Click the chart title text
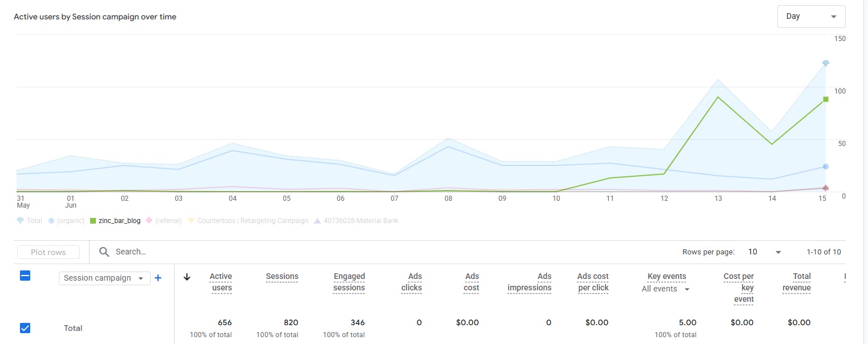868x344 pixels. [95, 17]
